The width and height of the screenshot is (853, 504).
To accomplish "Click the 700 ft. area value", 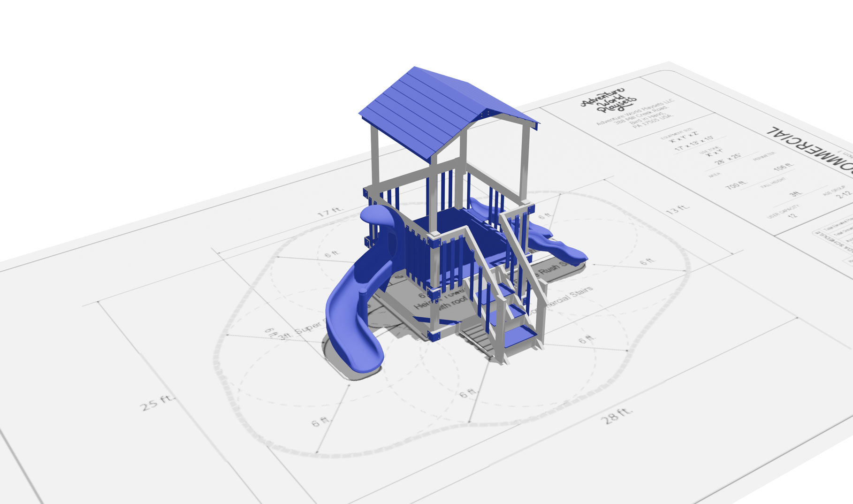I will [x=736, y=184].
